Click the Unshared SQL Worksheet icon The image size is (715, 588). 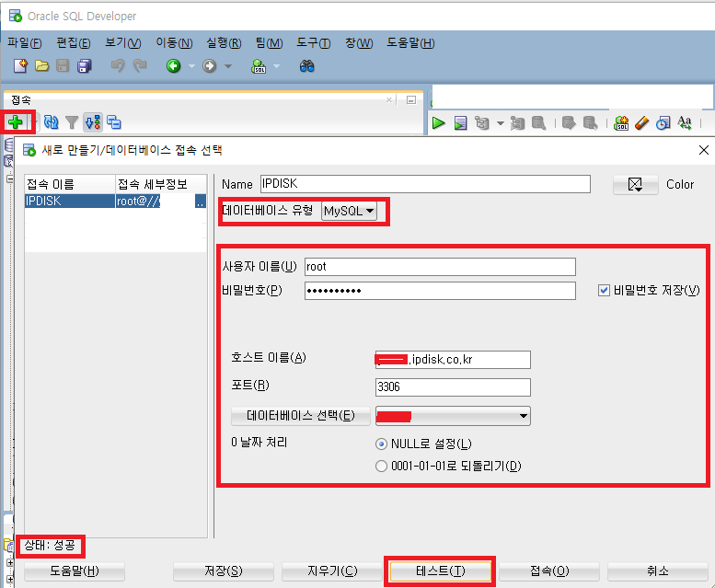point(621,123)
